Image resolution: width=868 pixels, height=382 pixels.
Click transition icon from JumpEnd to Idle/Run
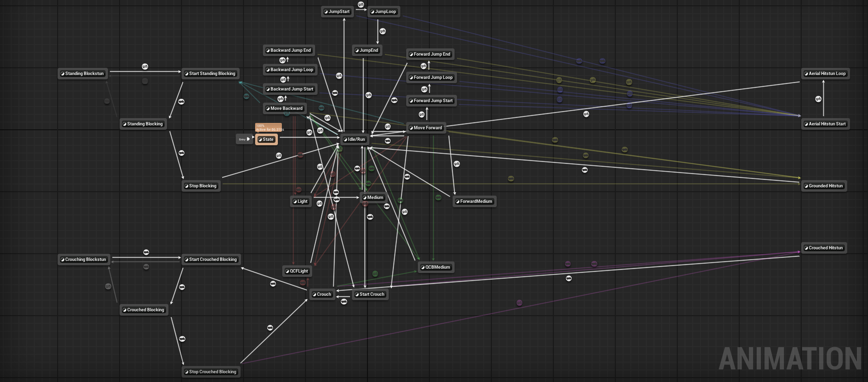(x=368, y=95)
